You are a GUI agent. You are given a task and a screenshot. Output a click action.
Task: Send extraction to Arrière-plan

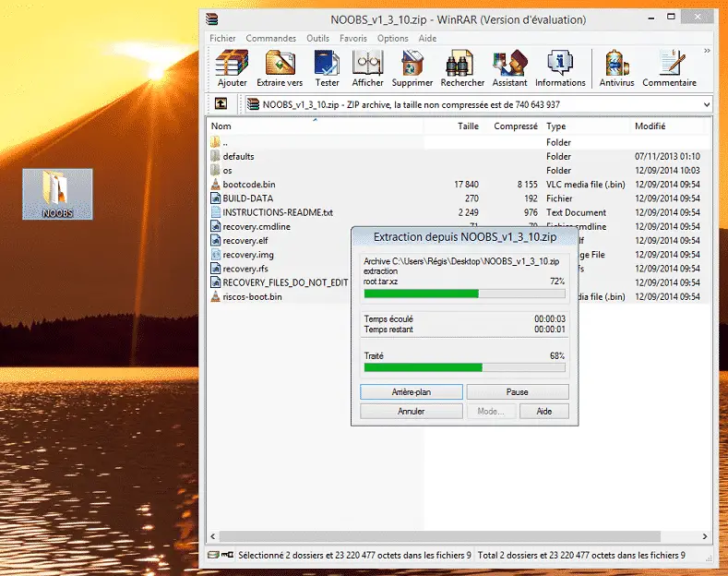[412, 391]
